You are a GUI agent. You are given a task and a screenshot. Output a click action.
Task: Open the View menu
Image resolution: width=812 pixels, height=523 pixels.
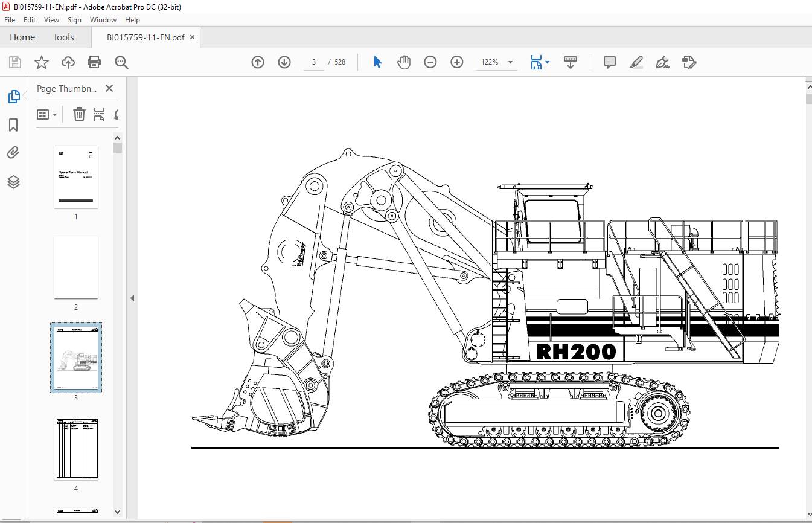click(52, 20)
